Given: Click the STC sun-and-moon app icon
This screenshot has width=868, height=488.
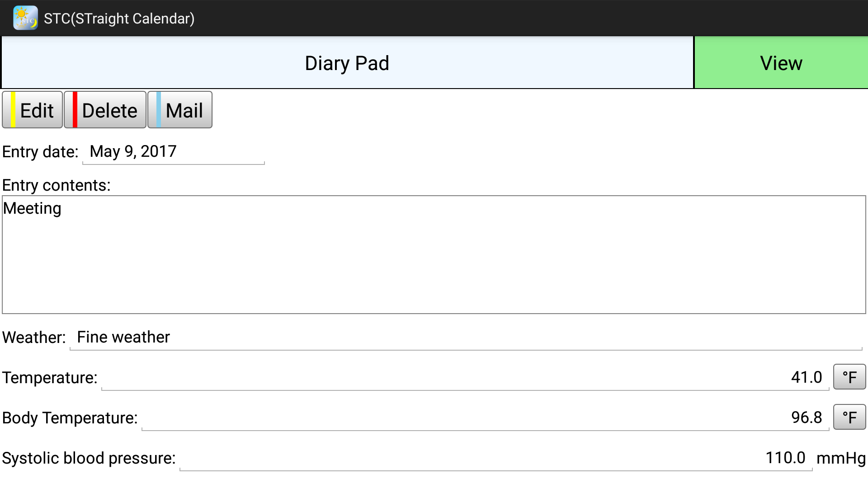Looking at the screenshot, I should pos(25,18).
